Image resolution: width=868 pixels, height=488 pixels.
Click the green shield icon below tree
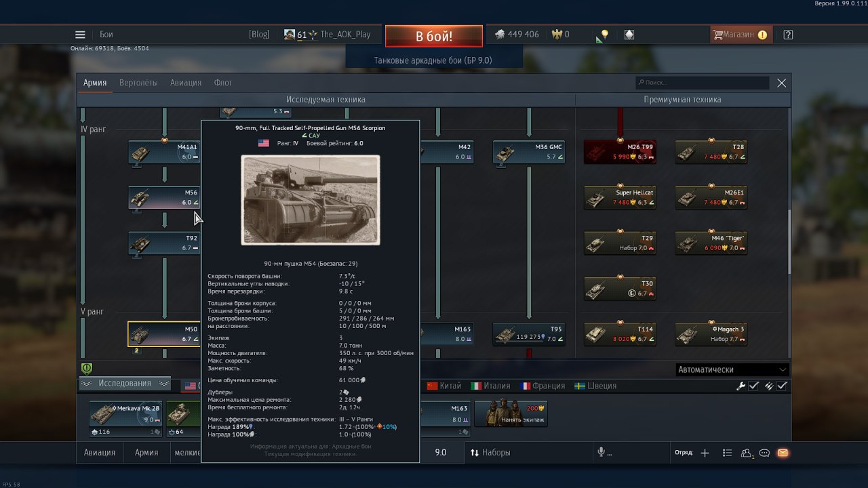87,369
